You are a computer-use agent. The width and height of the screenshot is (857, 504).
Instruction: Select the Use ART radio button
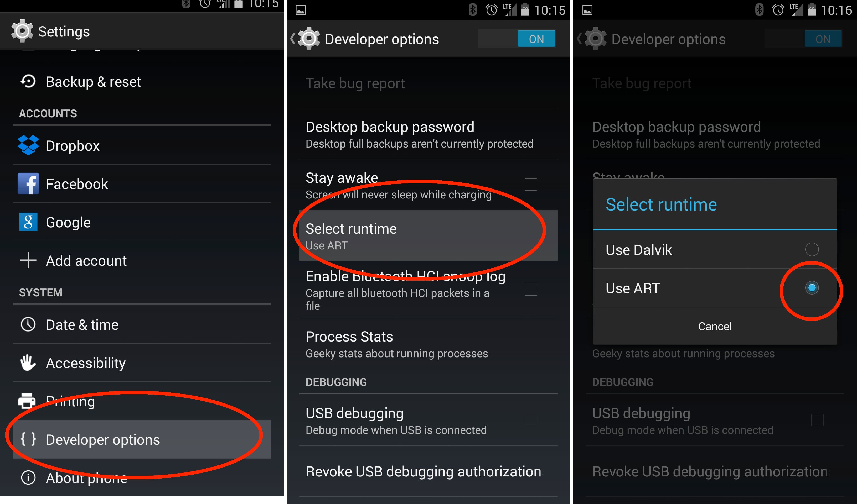(812, 288)
